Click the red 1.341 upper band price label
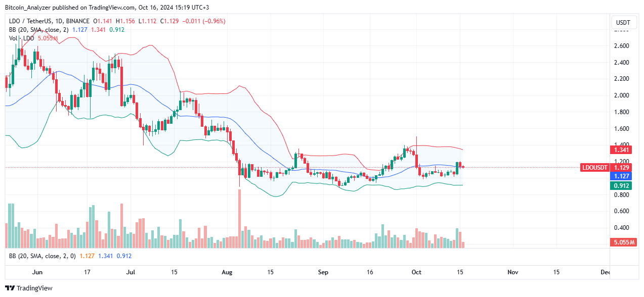 pos(622,150)
